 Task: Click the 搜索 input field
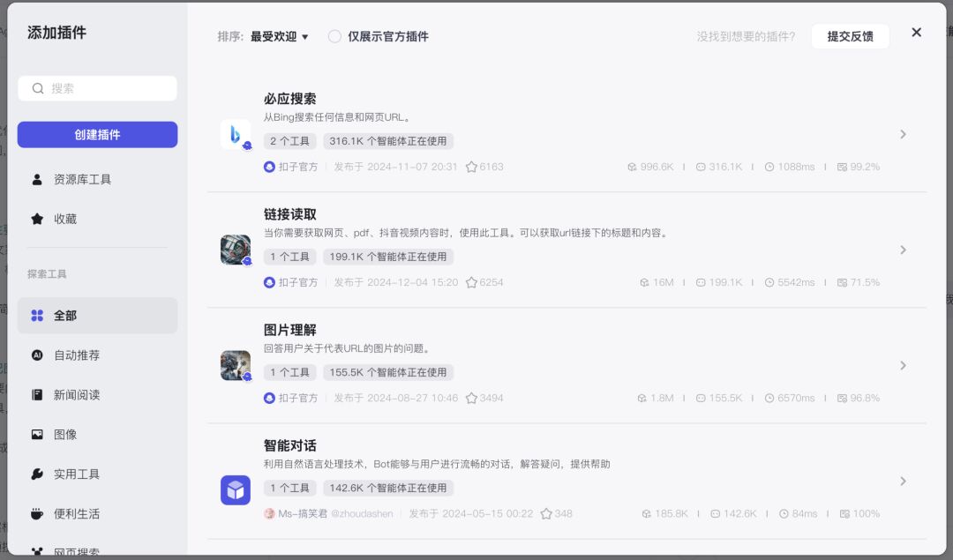tap(97, 88)
